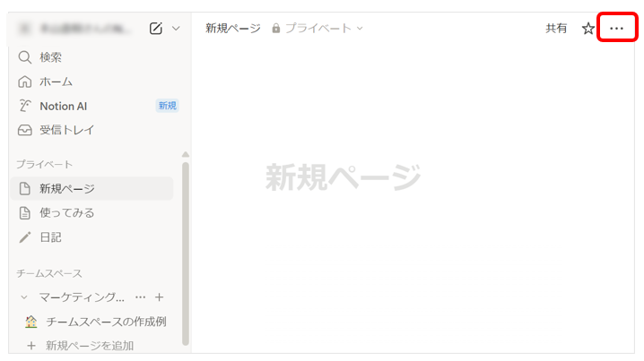Expand the workspace switcher chevron
644x361 pixels.
coord(176,29)
